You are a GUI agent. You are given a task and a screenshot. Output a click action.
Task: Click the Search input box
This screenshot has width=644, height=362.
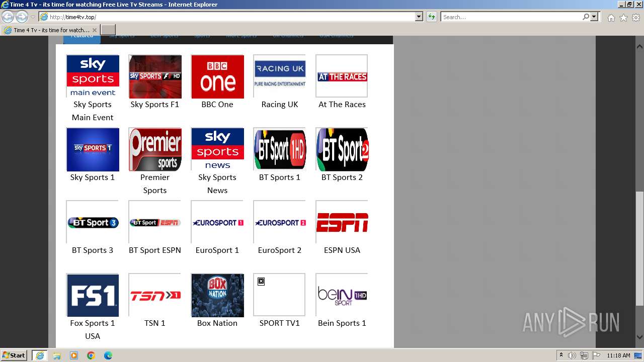[x=512, y=17]
